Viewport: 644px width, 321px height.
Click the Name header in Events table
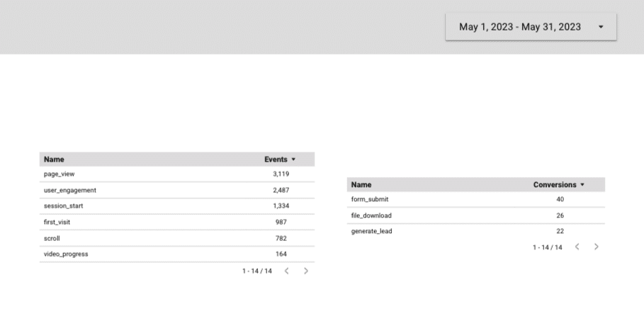click(x=54, y=159)
